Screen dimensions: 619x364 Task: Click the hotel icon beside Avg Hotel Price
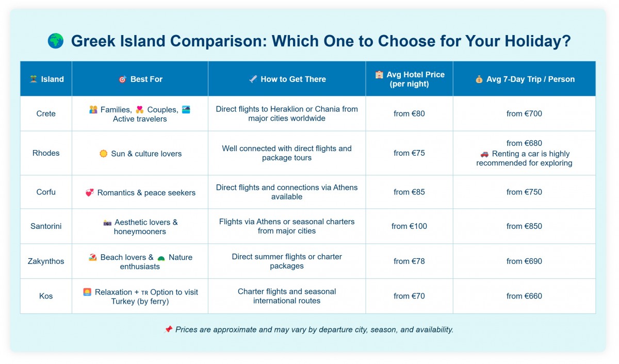pyautogui.click(x=379, y=75)
